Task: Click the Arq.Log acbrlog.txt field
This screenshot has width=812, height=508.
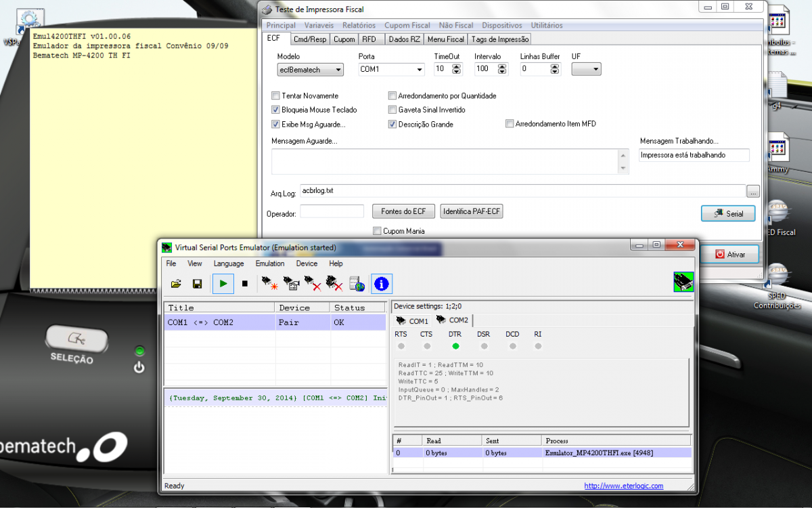Action: tap(522, 191)
